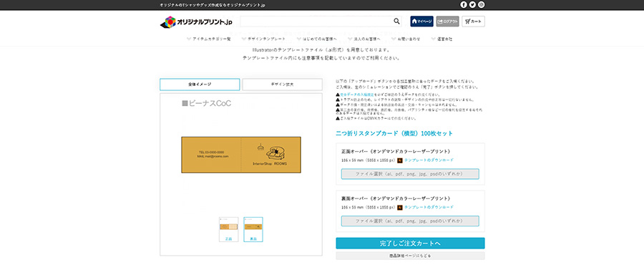Select the 正面 preview thumbnail
This screenshot has height=275, width=644.
point(228,229)
